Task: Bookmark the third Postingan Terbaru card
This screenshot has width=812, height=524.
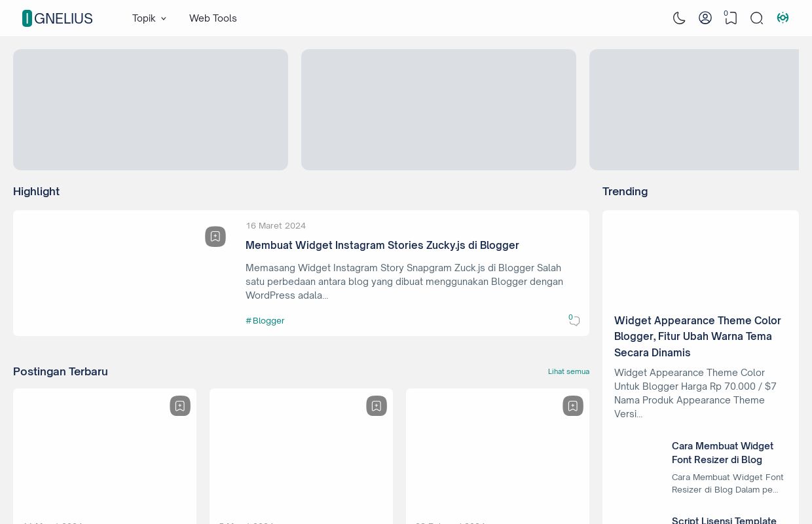Action: click(573, 406)
